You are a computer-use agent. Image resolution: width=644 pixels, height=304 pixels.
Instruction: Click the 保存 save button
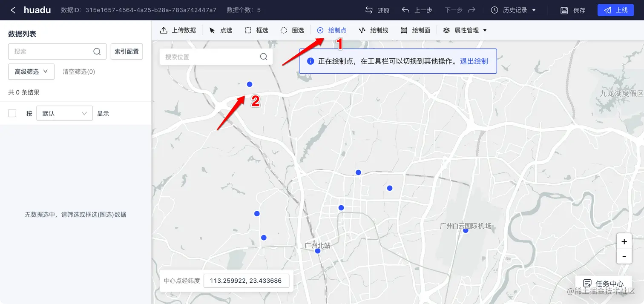pyautogui.click(x=573, y=10)
